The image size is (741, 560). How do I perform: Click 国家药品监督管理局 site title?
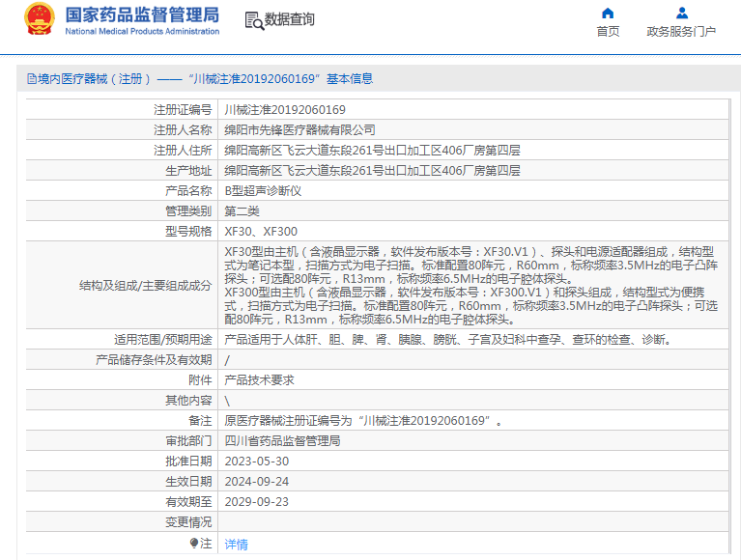point(142,14)
